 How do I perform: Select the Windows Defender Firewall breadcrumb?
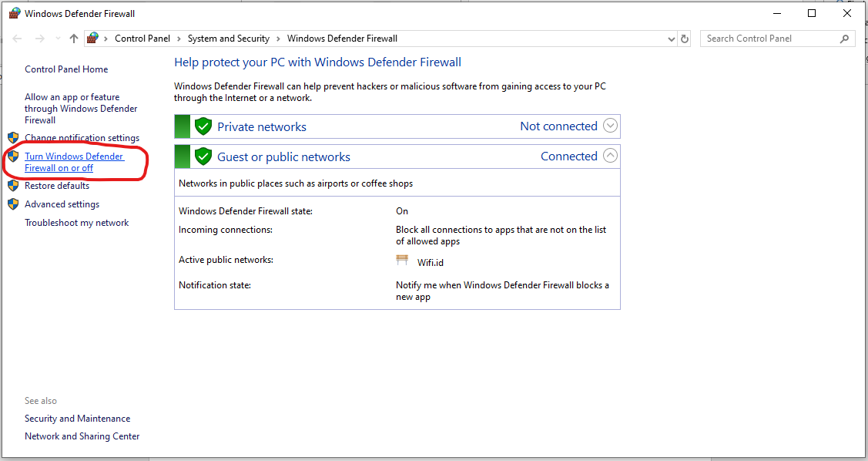tap(342, 39)
